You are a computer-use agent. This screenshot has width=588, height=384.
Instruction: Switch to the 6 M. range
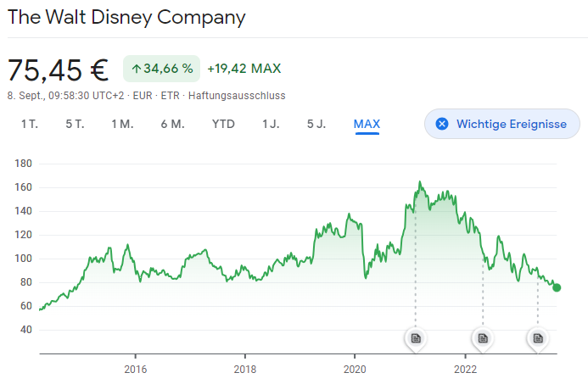172,124
